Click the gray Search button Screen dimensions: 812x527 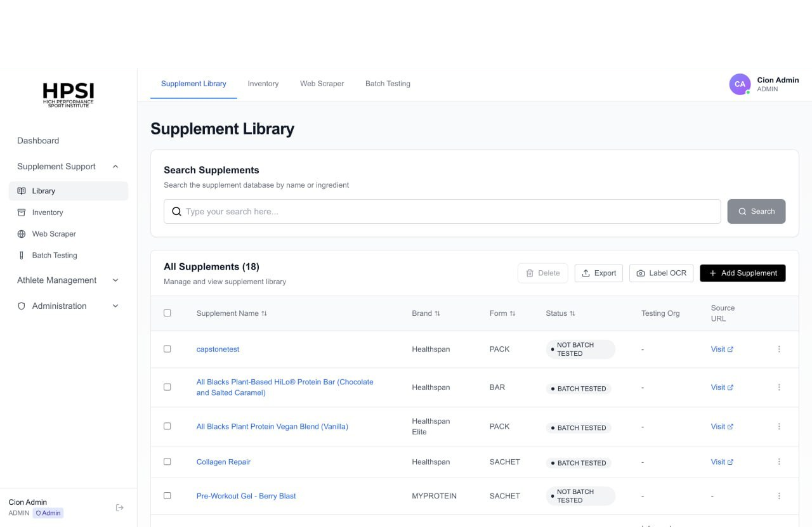pyautogui.click(x=756, y=212)
